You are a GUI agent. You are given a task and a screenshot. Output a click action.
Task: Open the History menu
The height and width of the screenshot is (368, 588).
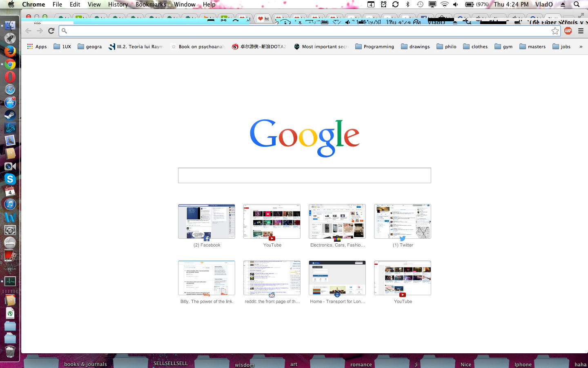[118, 4]
